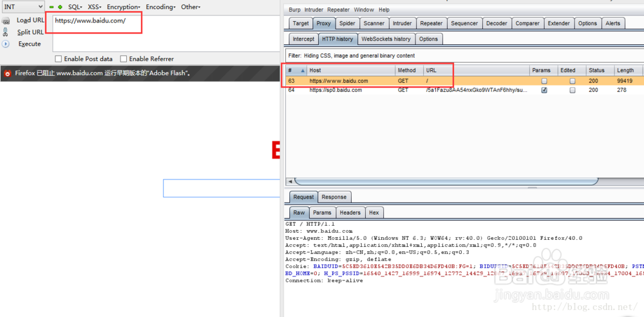Screen dimensions: 644x317
Task: Click the green minus icon in HackBar
Action: pyautogui.click(x=52, y=7)
